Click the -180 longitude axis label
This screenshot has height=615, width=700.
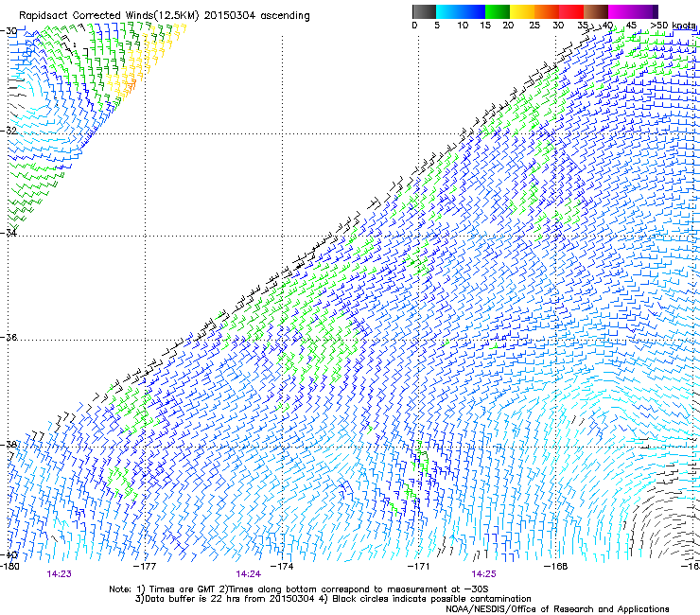[9, 567]
